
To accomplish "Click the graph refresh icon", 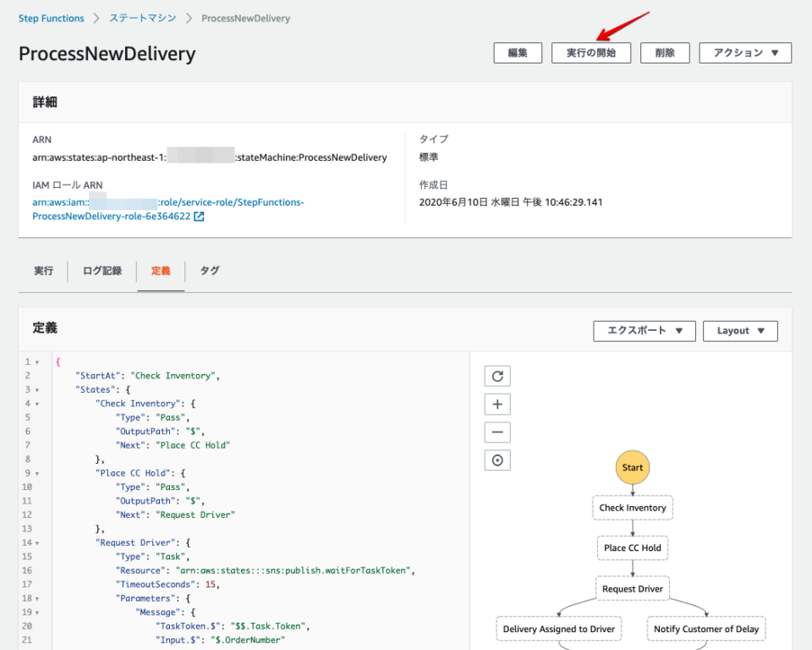I will [497, 376].
